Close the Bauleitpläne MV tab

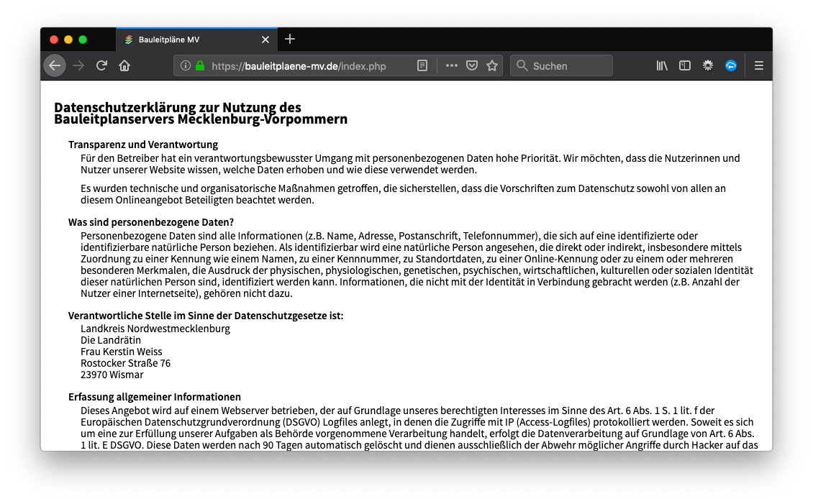click(x=265, y=40)
